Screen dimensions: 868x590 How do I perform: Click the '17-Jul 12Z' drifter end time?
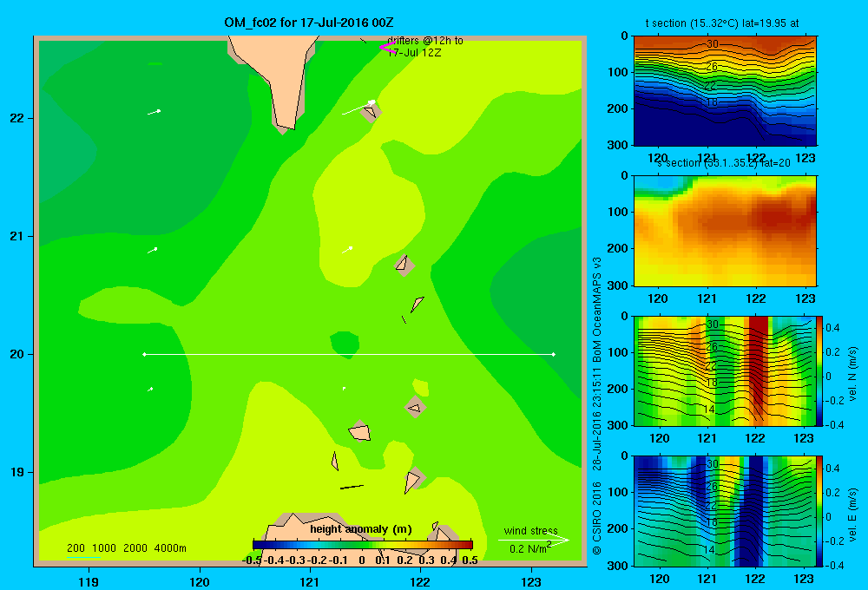point(414,53)
